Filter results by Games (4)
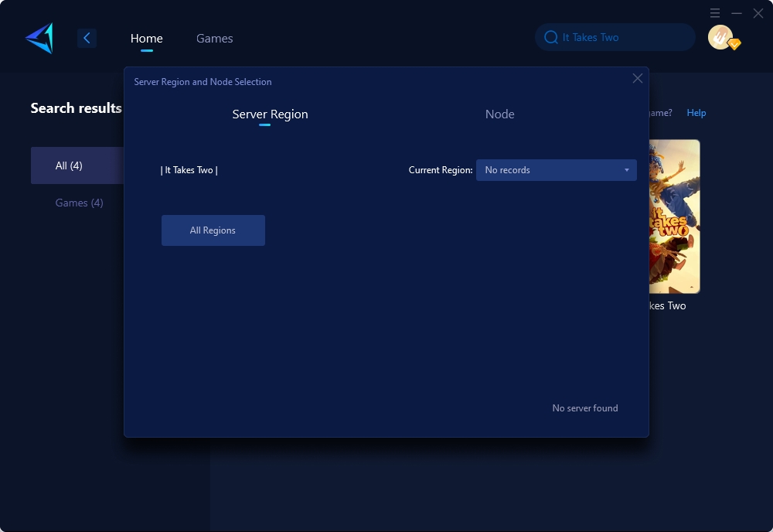The width and height of the screenshot is (773, 532). pos(79,203)
